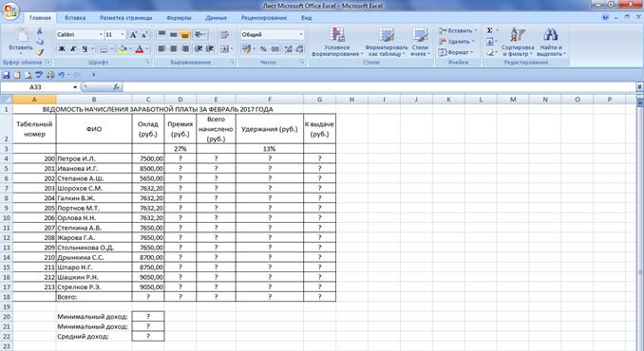644x351 pixels.
Task: Open Стили ячеек gallery
Action: pyautogui.click(x=420, y=42)
